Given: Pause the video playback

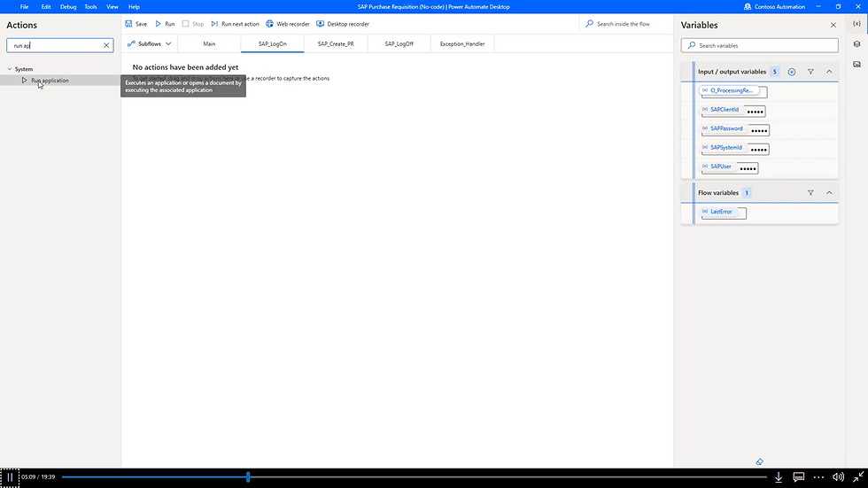Looking at the screenshot, I should pyautogui.click(x=10, y=477).
